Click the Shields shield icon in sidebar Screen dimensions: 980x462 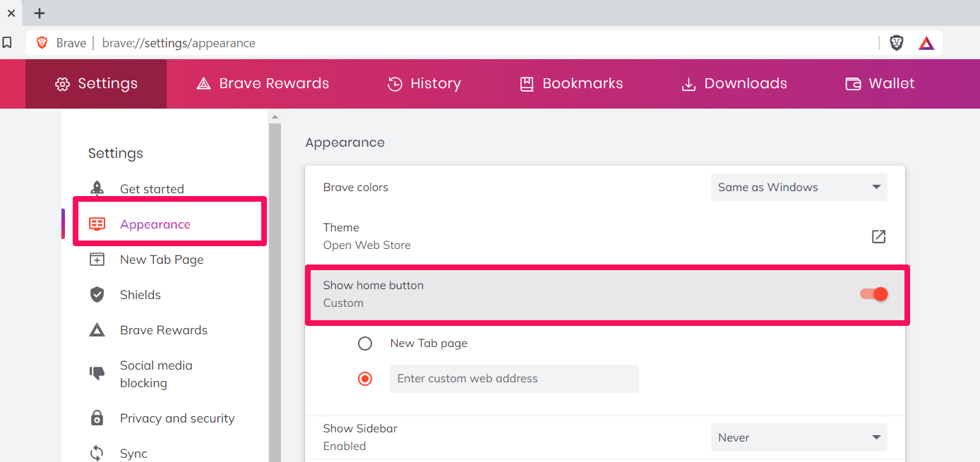click(97, 295)
